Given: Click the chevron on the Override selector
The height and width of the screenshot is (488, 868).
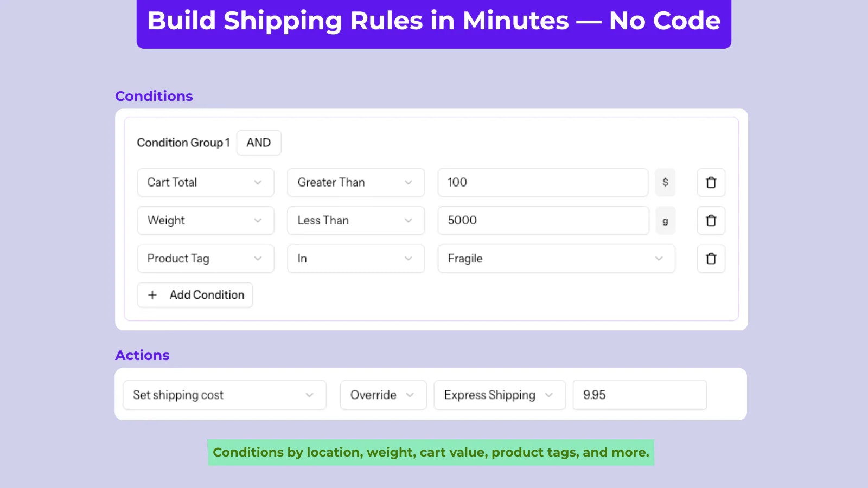Looking at the screenshot, I should tap(411, 395).
